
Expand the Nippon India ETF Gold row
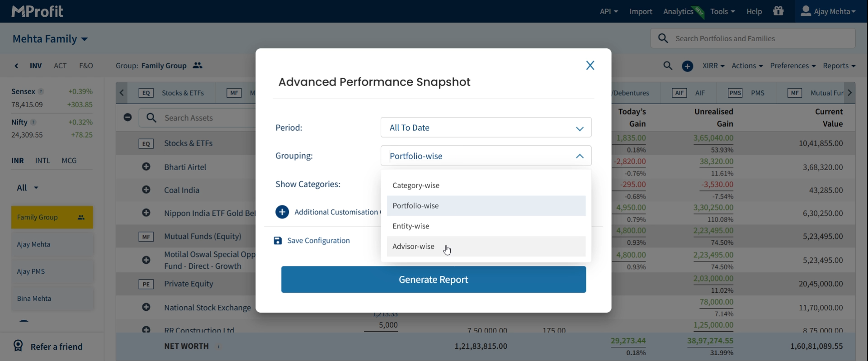pos(146,213)
